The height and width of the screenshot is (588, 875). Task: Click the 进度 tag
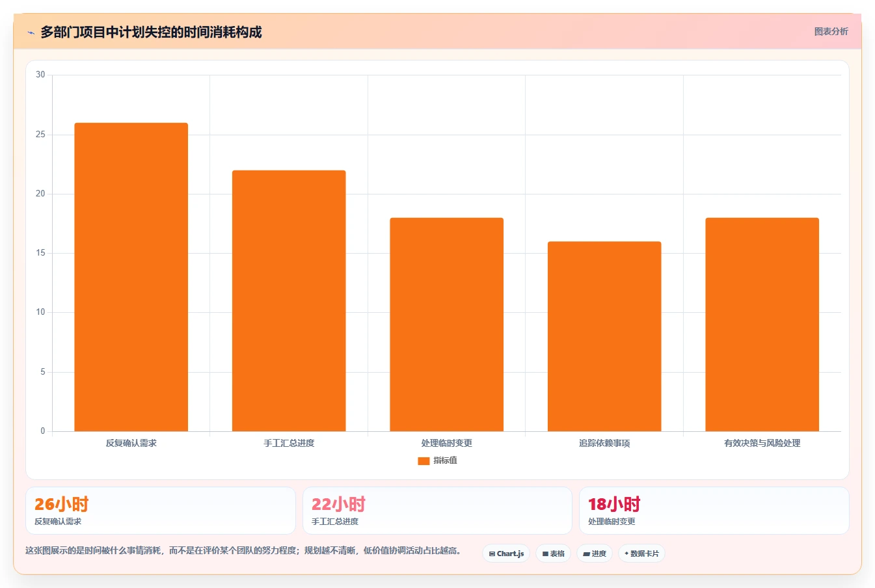(595, 554)
